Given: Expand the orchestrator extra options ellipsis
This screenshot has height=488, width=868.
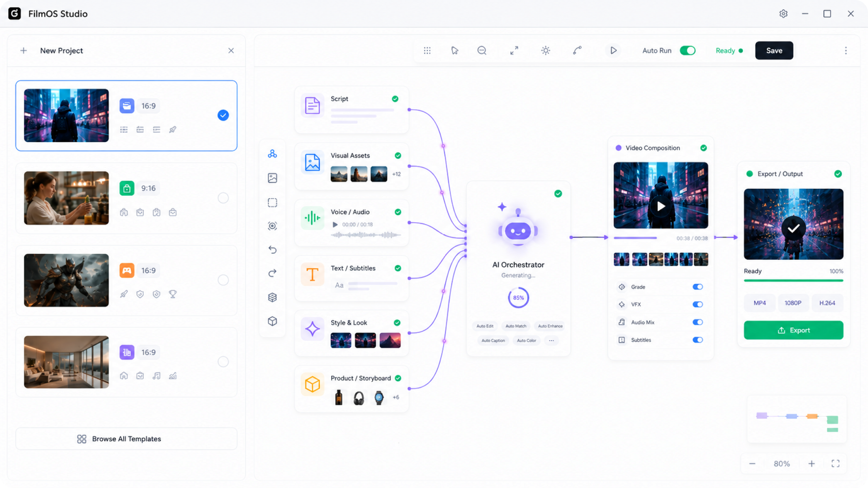Looking at the screenshot, I should click(x=551, y=341).
